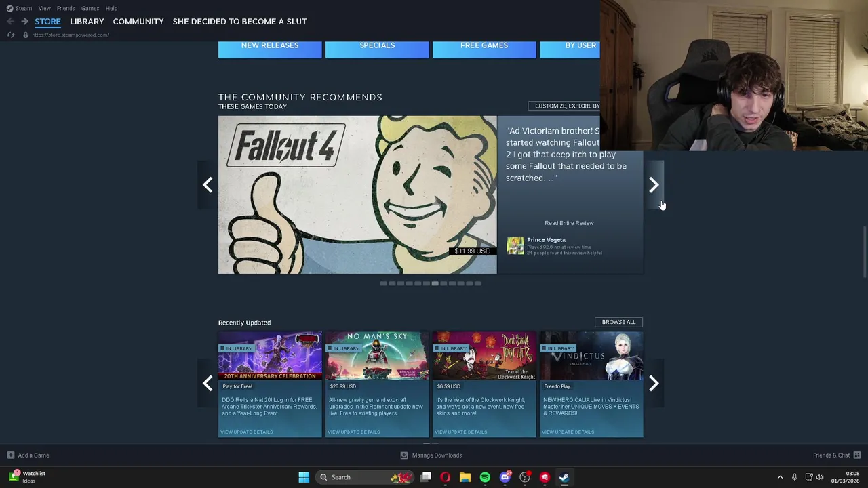View update details for Vindictus
This screenshot has width=868, height=488.
click(568, 432)
